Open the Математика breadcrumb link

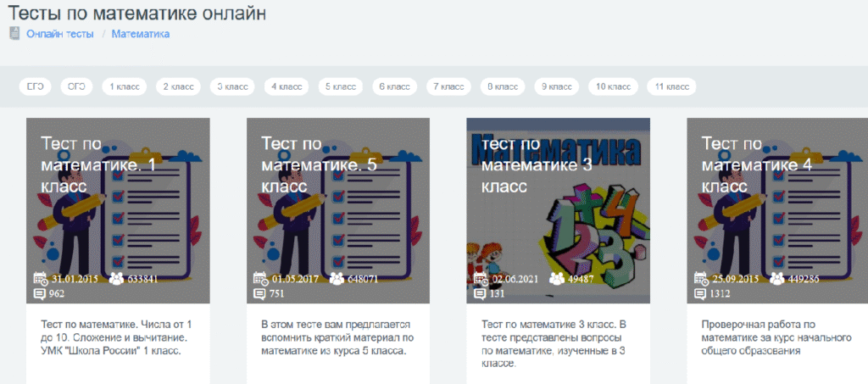(141, 34)
